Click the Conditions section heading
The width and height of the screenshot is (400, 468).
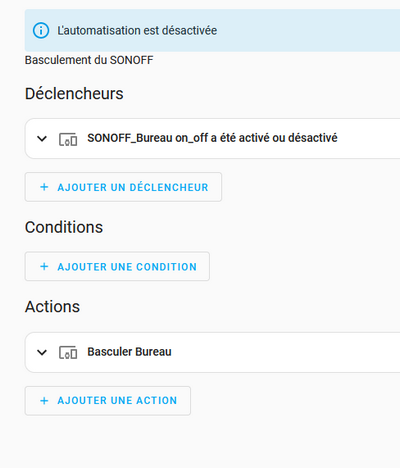64,227
